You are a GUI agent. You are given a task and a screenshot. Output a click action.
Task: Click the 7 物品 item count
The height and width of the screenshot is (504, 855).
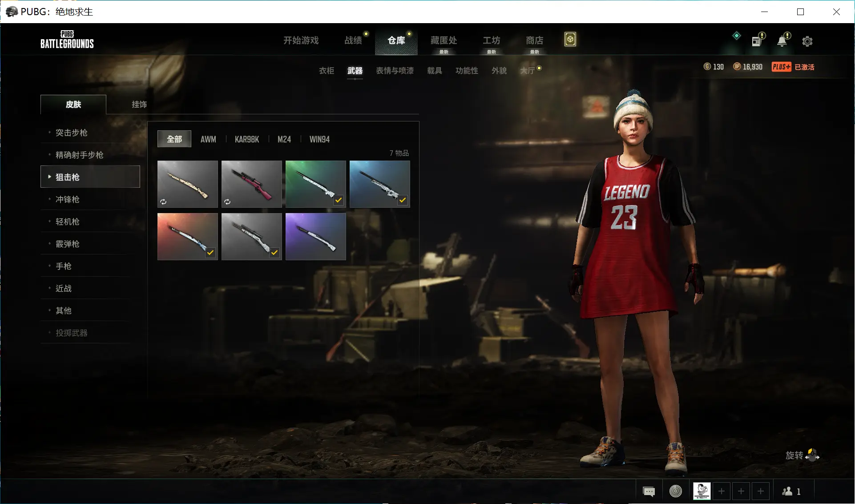tap(399, 153)
